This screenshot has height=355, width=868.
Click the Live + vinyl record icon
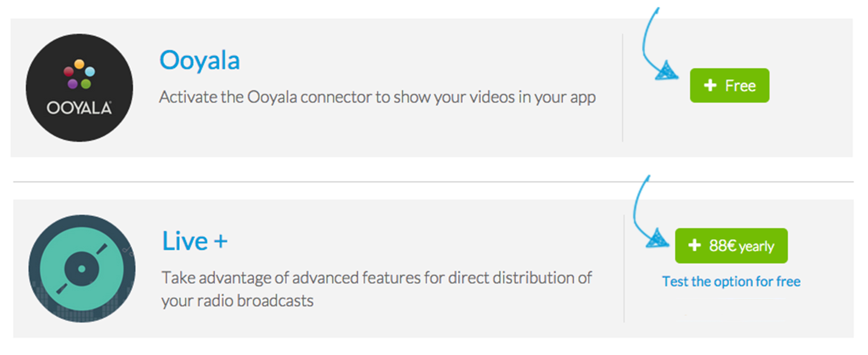[x=82, y=268]
